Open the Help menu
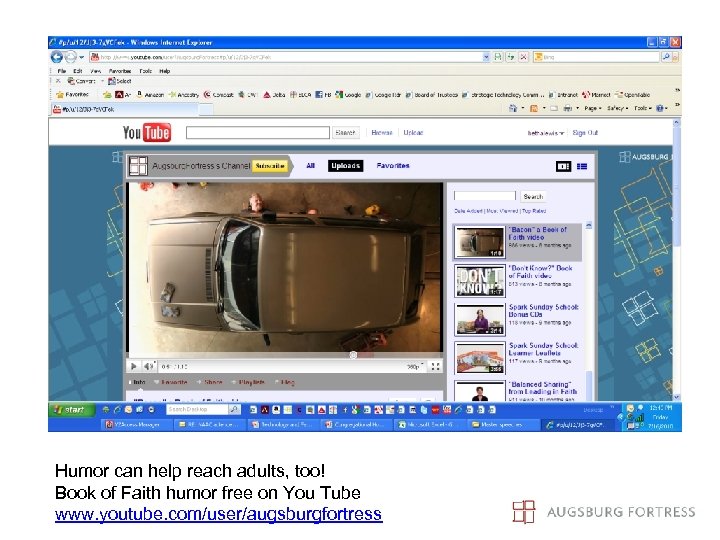 [x=165, y=71]
